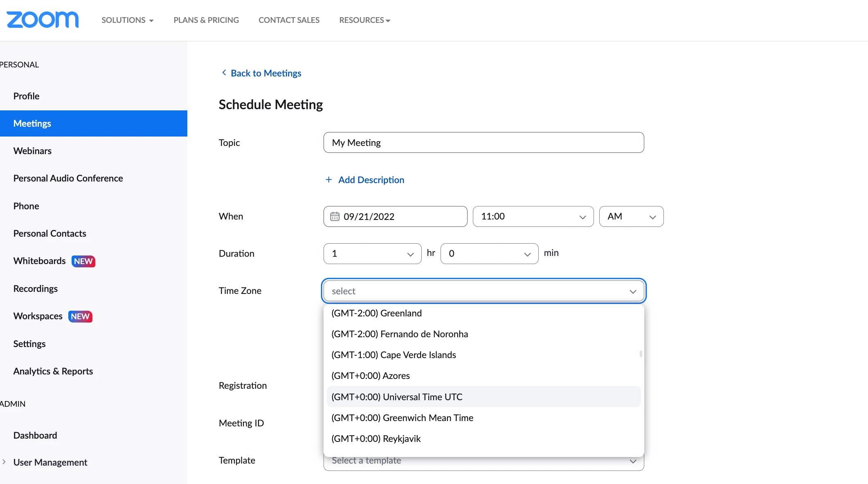868x484 pixels.
Task: Go back to Meetings link
Action: pyautogui.click(x=265, y=73)
